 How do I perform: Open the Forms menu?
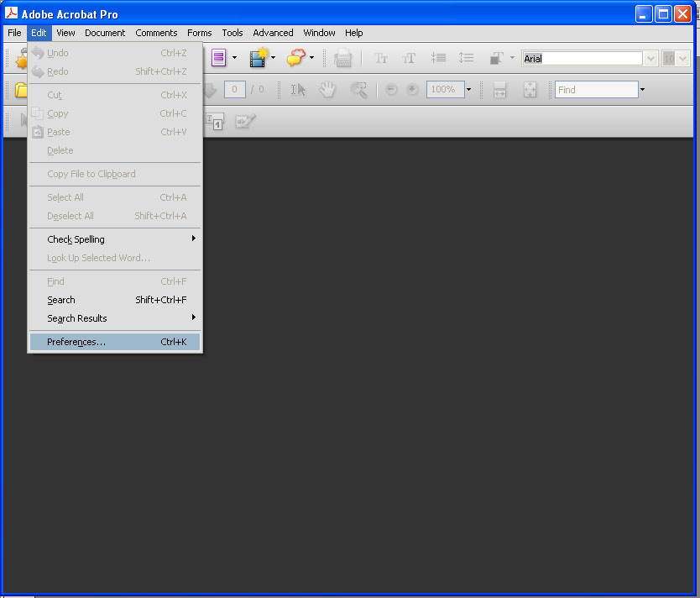pos(200,33)
